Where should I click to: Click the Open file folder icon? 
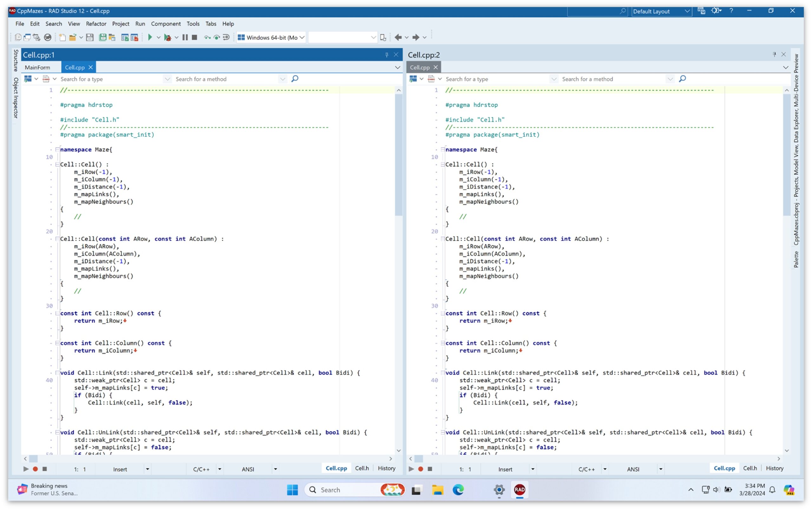[72, 37]
